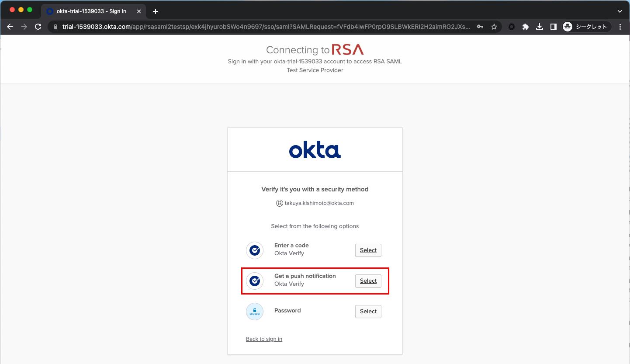Click the URL address bar
Viewport: 630px width, 364px height.
(x=262, y=27)
